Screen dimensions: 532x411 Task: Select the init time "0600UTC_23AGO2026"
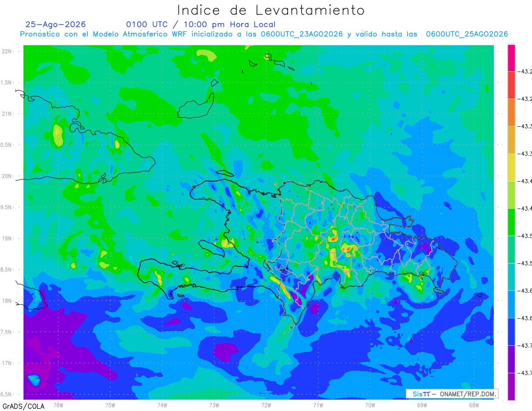tap(302, 34)
